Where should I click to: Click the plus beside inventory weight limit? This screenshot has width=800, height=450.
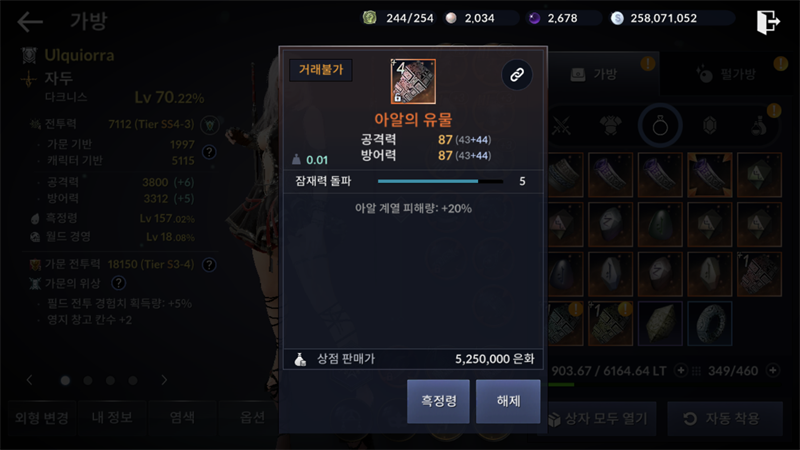tap(681, 370)
